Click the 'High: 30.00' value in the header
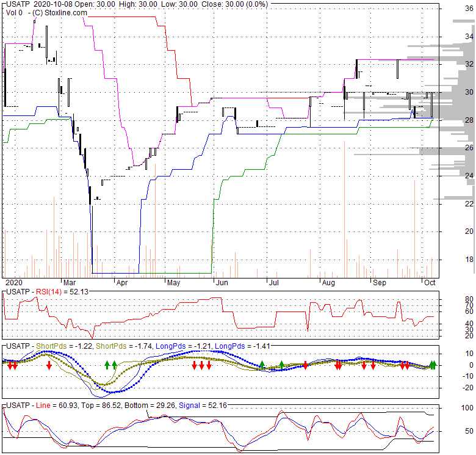This screenshot has width=476, height=455. (x=138, y=4)
